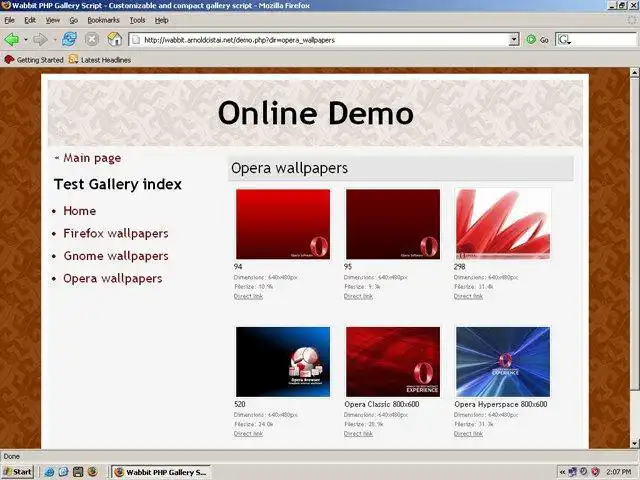The image size is (640, 480).
Task: Open the Tools menu
Action: click(138, 20)
